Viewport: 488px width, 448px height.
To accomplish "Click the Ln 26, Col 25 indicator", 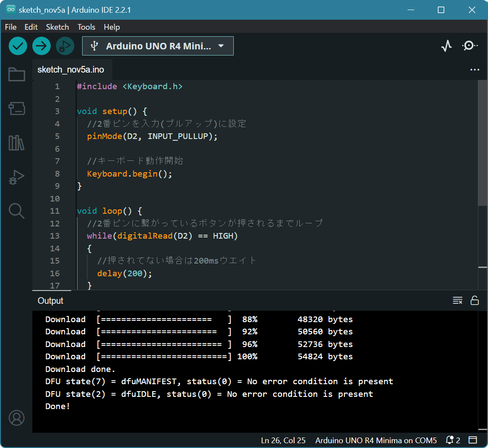I will [x=283, y=440].
